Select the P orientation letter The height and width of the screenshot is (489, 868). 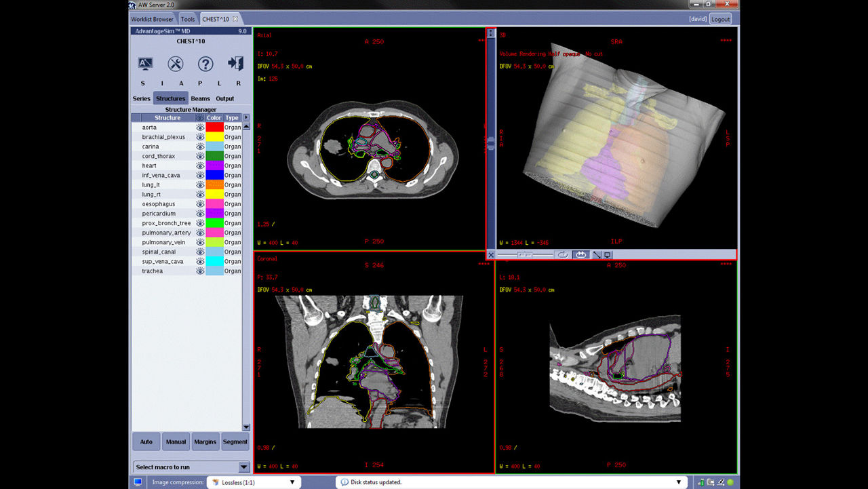pos(199,83)
